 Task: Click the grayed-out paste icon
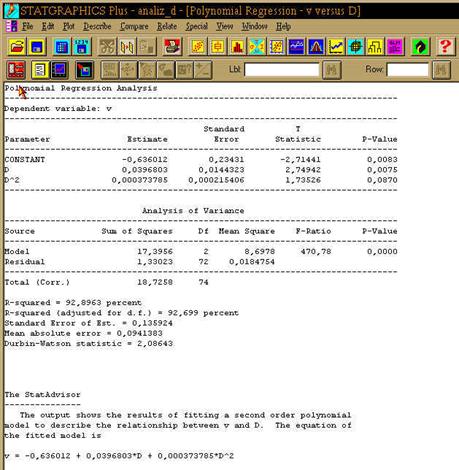147,47
